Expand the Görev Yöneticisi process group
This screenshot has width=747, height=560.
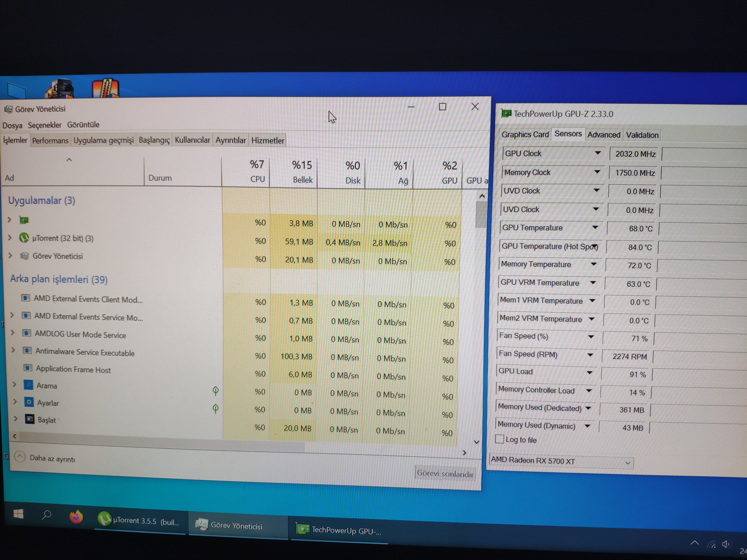(11, 256)
